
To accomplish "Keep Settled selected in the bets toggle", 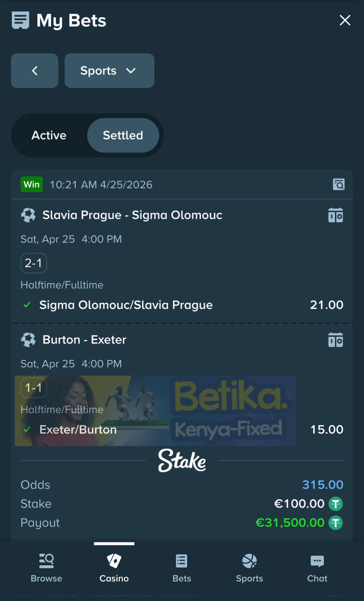I will point(123,135).
